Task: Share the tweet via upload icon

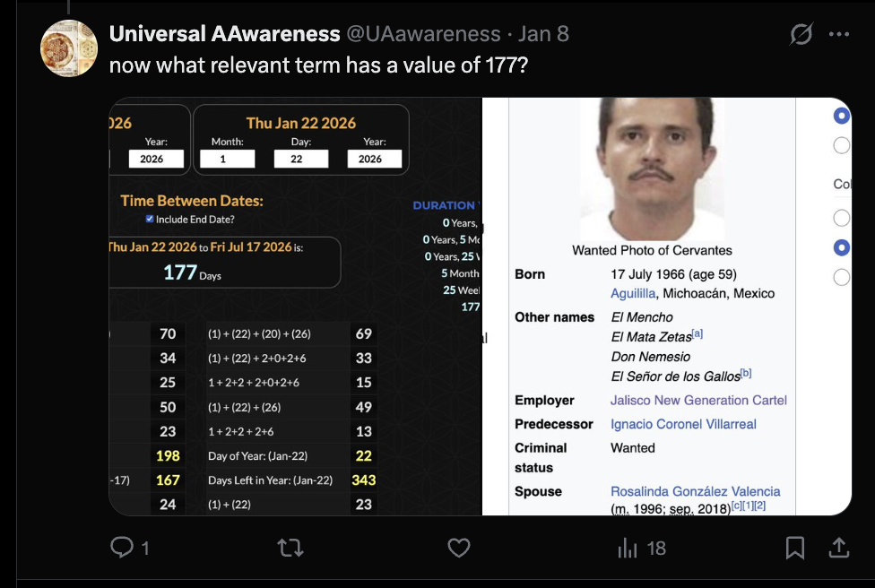Action: tap(838, 548)
